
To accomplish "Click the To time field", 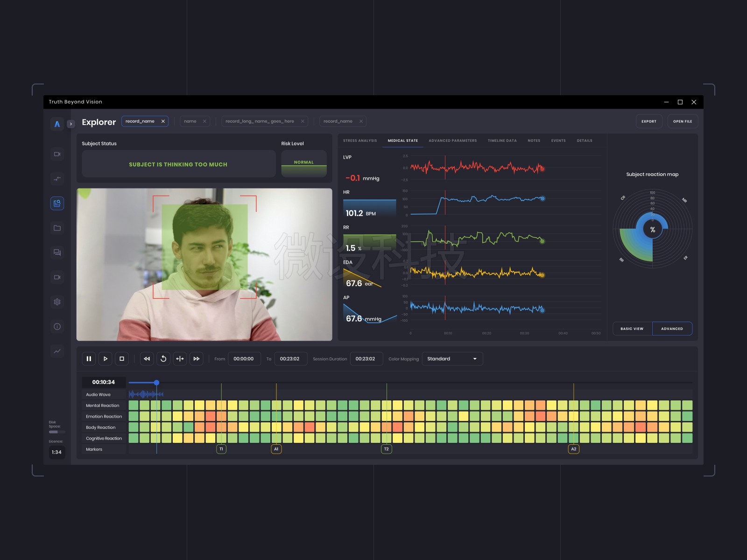I will pos(290,359).
